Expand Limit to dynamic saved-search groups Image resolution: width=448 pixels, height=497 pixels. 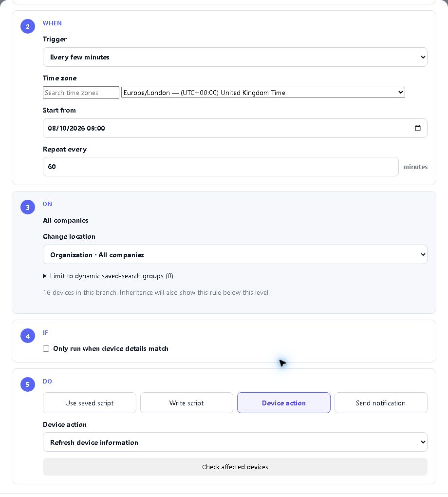point(108,276)
